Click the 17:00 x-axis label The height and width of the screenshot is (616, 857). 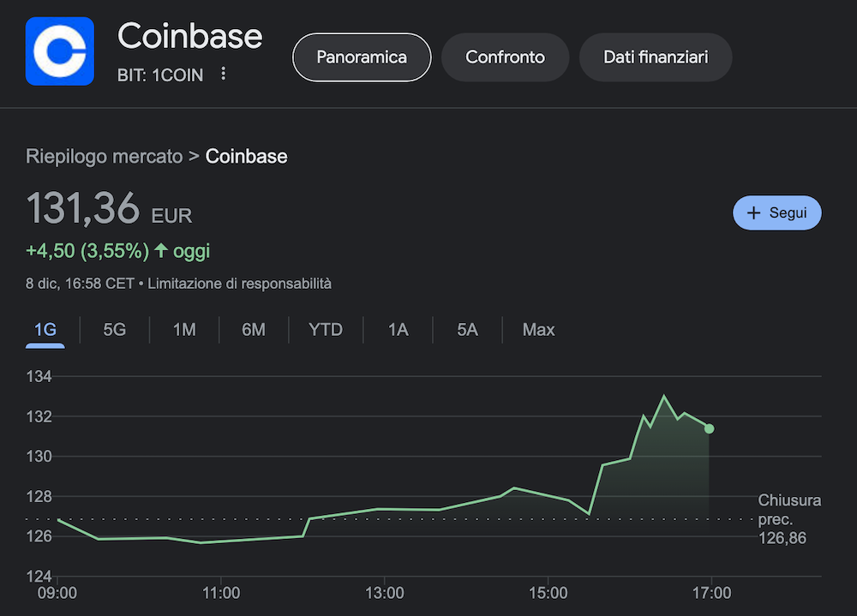[x=711, y=593]
